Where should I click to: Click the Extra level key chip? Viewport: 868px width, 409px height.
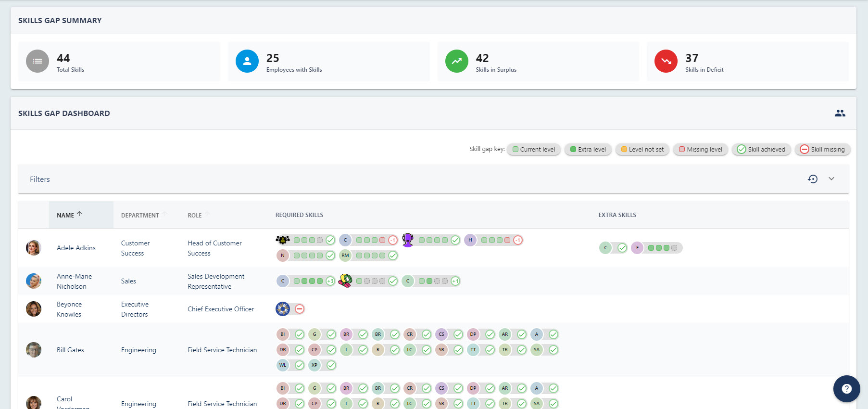pyautogui.click(x=588, y=149)
